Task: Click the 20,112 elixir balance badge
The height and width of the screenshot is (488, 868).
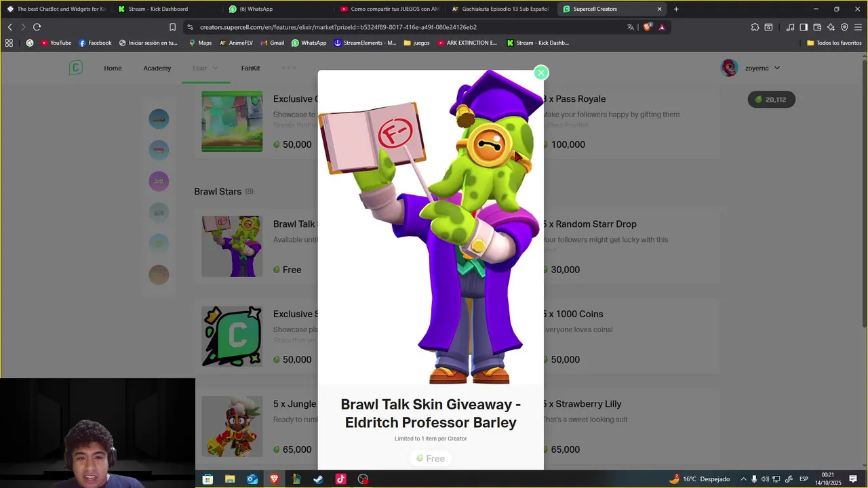Action: [771, 100]
